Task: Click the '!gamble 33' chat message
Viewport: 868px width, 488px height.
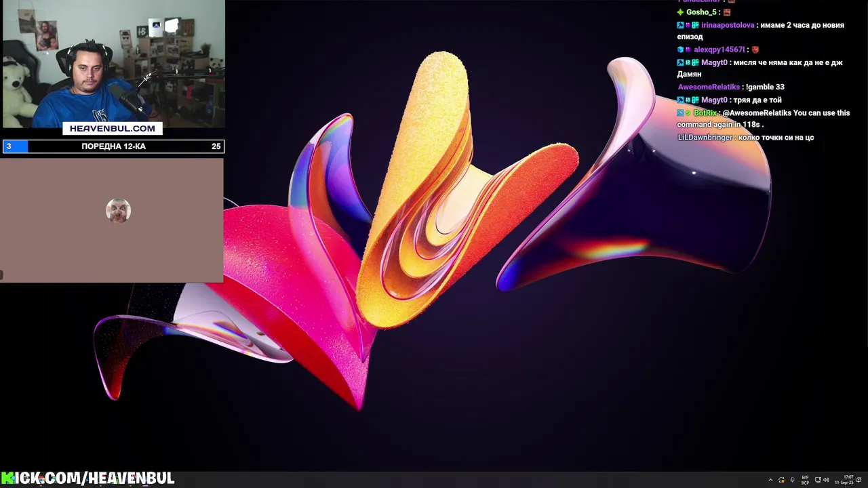Action: (x=765, y=87)
